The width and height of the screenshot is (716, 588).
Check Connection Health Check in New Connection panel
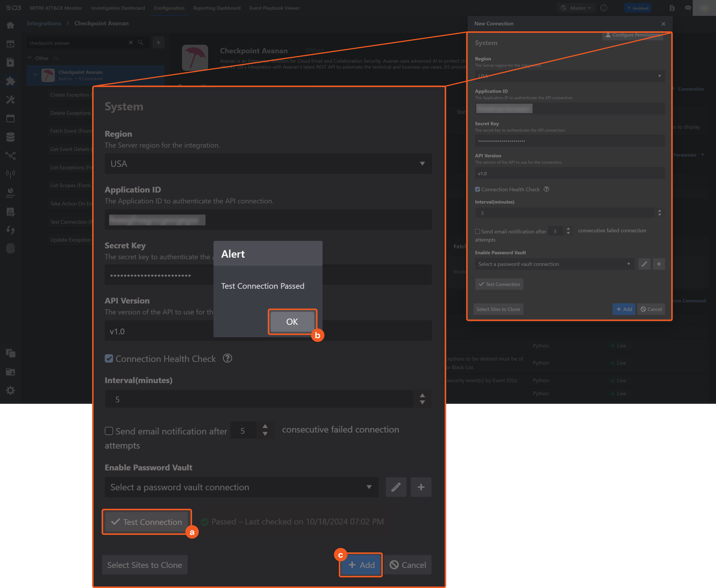(x=478, y=189)
